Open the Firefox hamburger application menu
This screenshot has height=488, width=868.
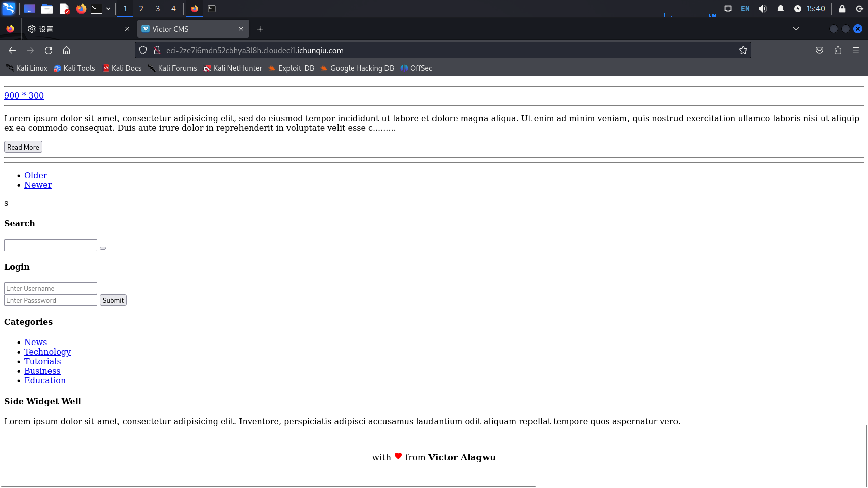(856, 50)
